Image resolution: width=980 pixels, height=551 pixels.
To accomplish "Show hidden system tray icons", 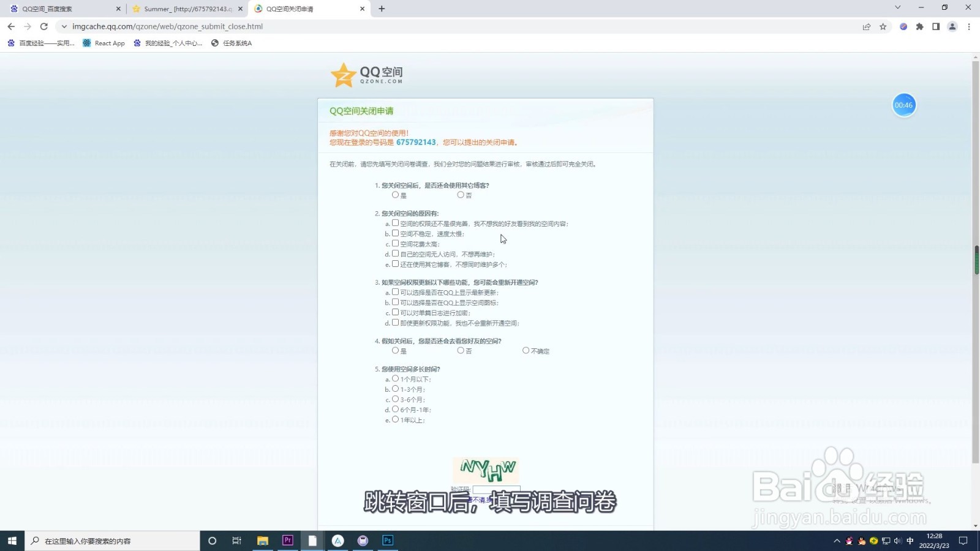I will (837, 541).
